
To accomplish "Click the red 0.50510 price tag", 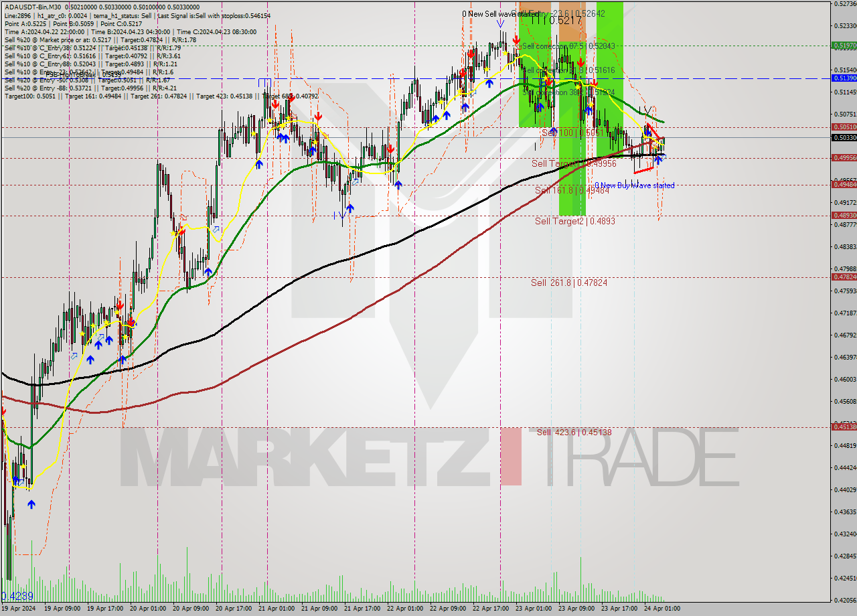I will coord(844,127).
